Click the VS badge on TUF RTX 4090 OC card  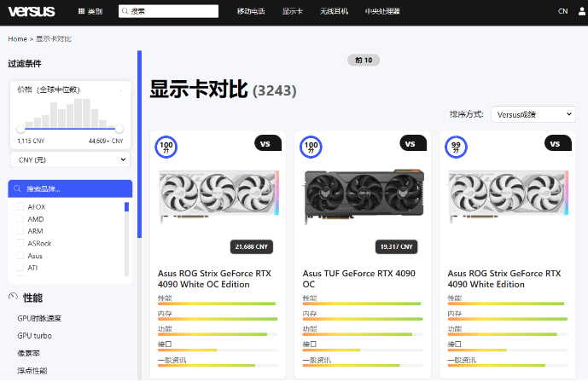click(413, 143)
